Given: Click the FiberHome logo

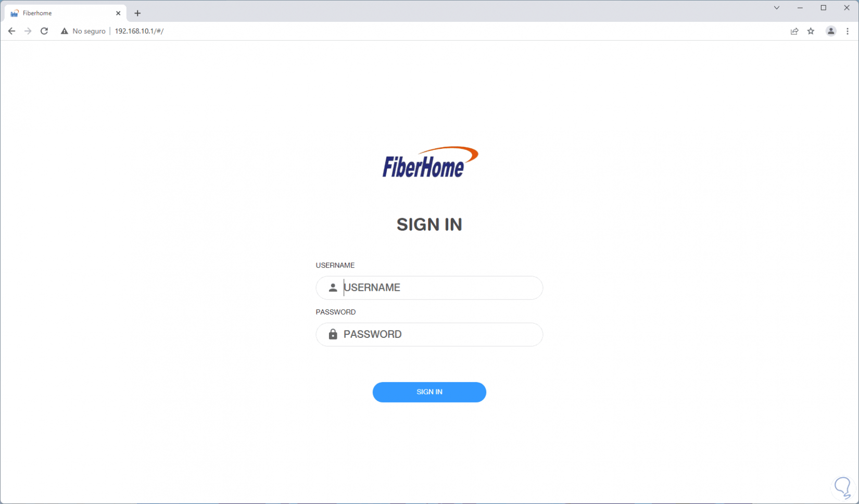Looking at the screenshot, I should (x=430, y=162).
